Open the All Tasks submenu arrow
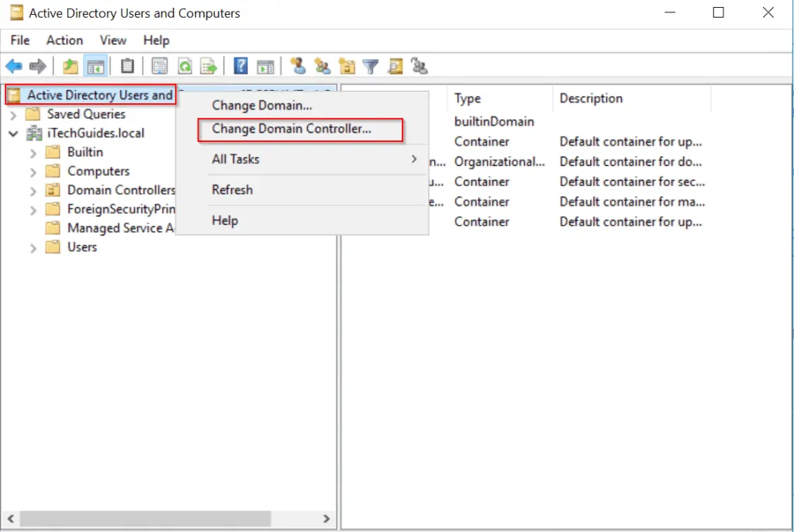The width and height of the screenshot is (794, 532). point(414,159)
